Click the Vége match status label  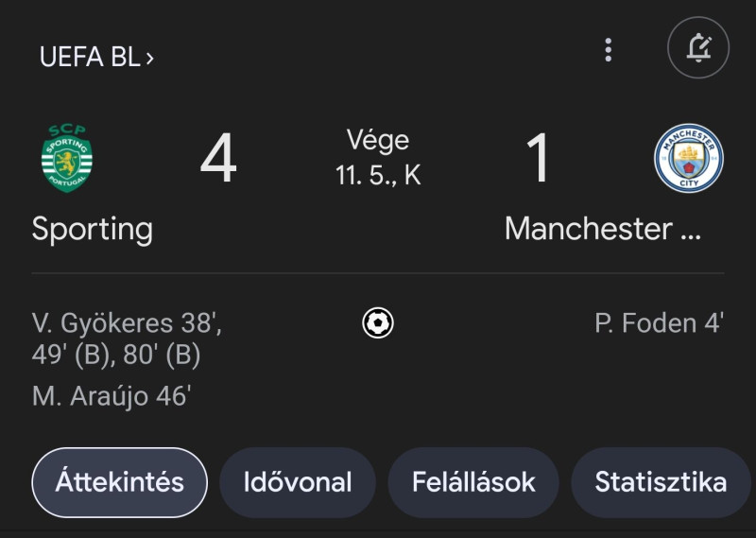pyautogui.click(x=378, y=141)
